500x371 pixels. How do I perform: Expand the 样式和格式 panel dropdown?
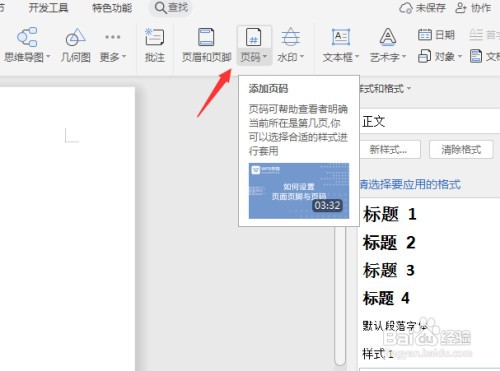click(x=409, y=89)
